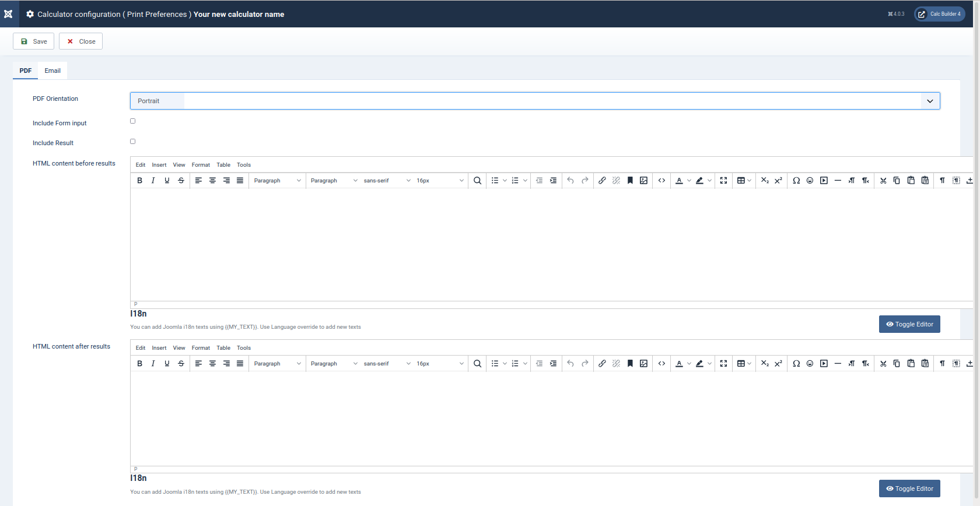Click inside the HTML content before results area
Image resolution: width=980 pixels, height=506 pixels.
pyautogui.click(x=551, y=245)
